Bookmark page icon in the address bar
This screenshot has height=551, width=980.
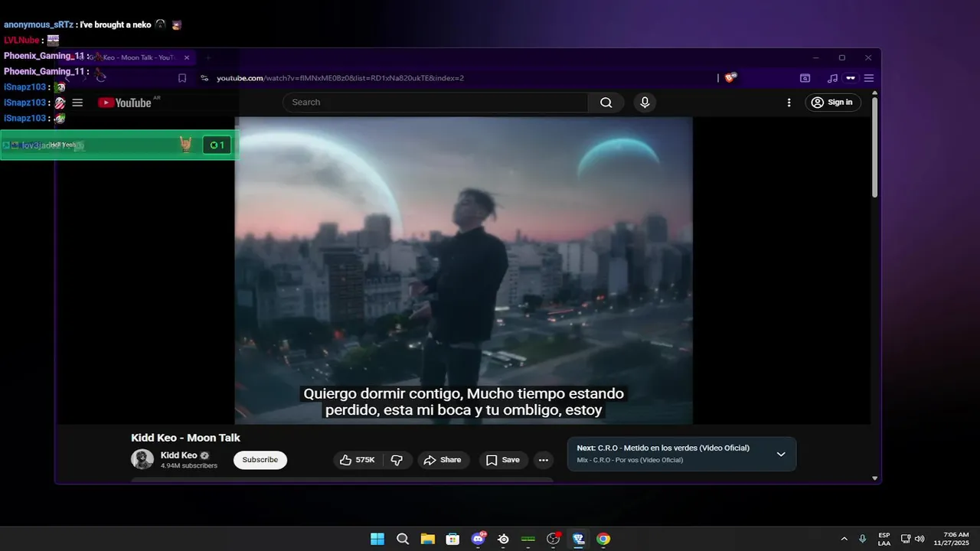pyautogui.click(x=182, y=78)
